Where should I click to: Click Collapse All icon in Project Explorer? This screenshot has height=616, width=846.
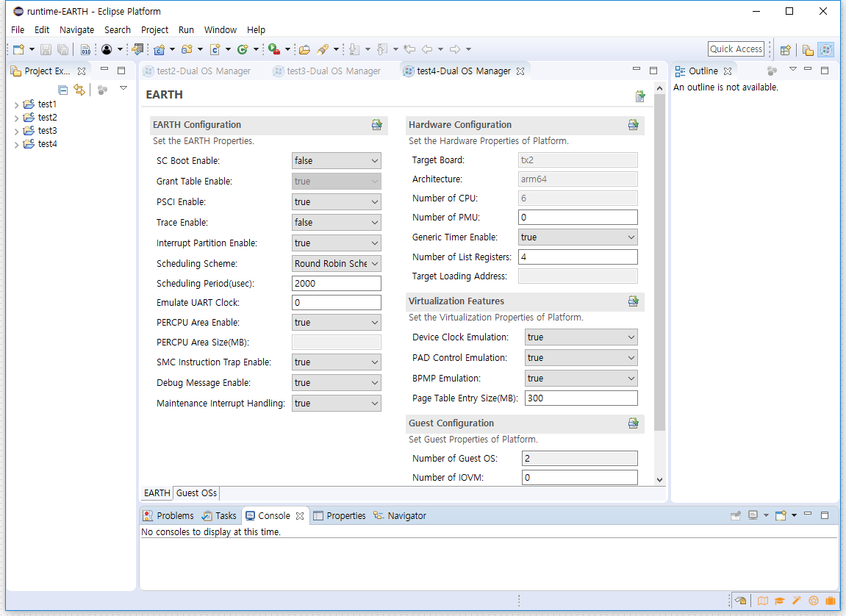(x=63, y=90)
